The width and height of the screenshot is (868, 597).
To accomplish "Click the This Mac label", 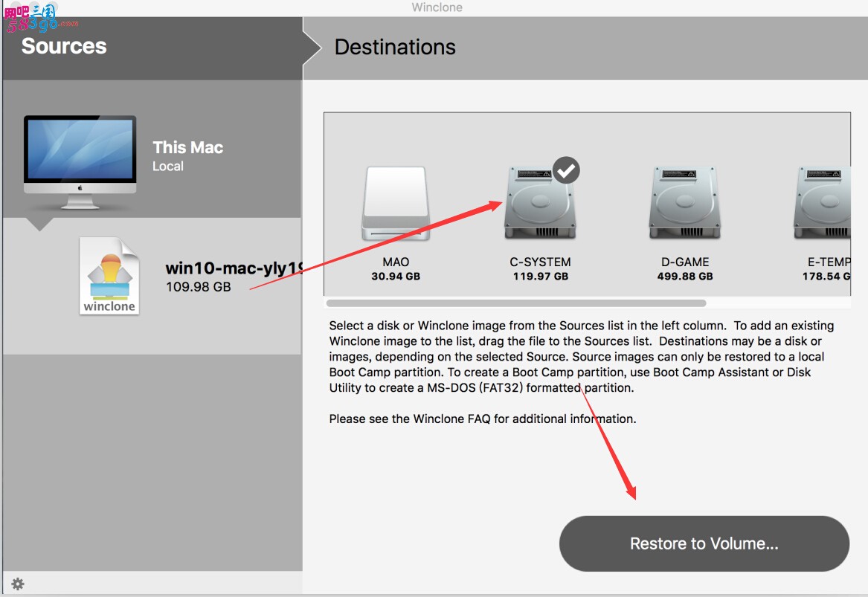I will tap(187, 147).
